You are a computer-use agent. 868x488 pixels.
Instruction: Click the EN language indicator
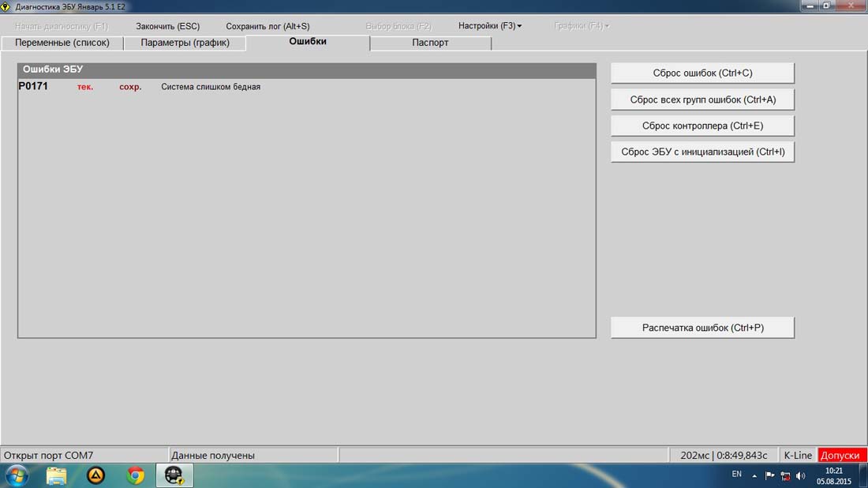coord(737,475)
